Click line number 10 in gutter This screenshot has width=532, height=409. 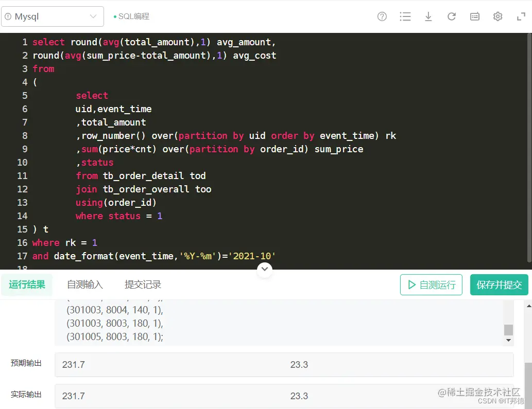click(22, 162)
